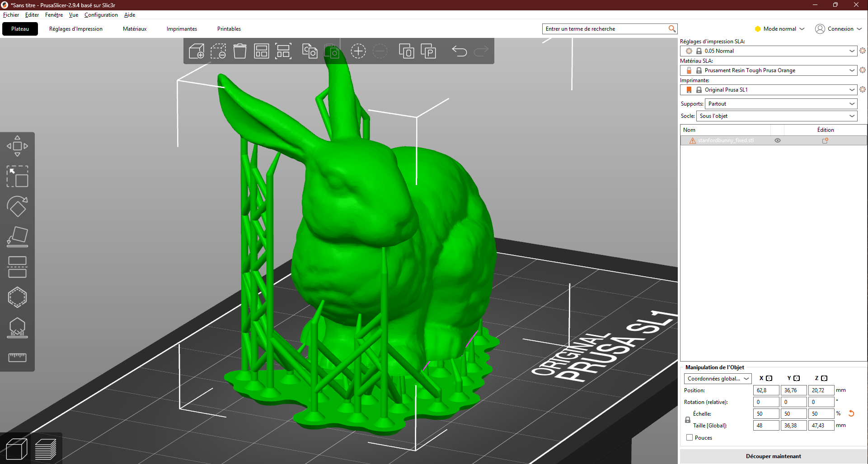Reset scale with orange arrow icon
This screenshot has width=868, height=464.
point(851,413)
